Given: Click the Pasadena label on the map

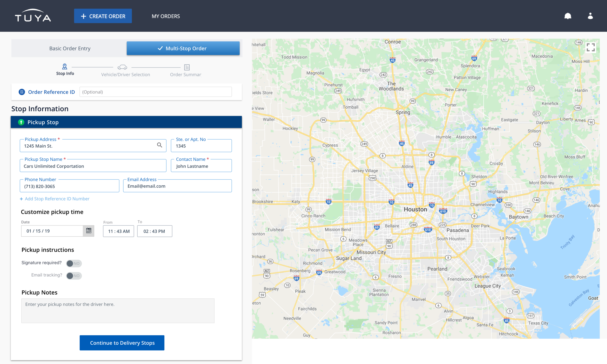Looking at the screenshot, I should coord(458,230).
